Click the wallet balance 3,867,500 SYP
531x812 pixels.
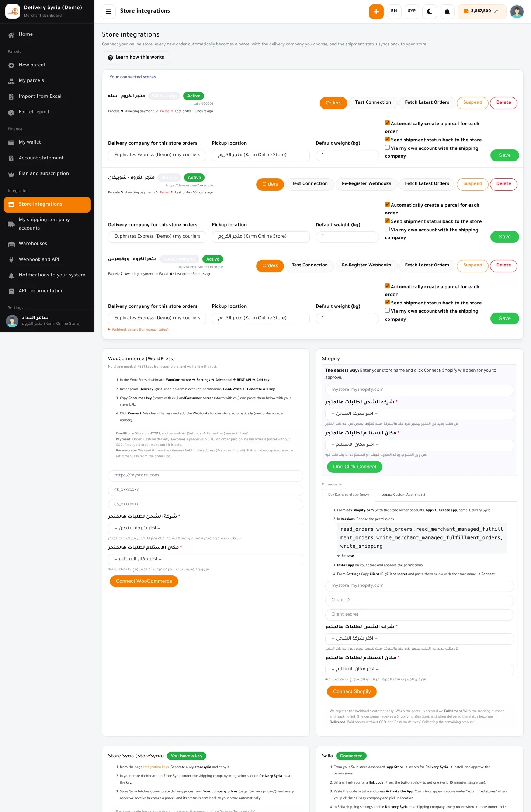[482, 11]
